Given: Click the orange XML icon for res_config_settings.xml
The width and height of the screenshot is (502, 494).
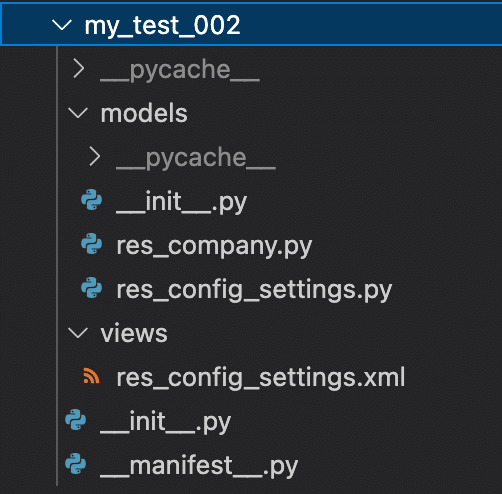Looking at the screenshot, I should [91, 376].
